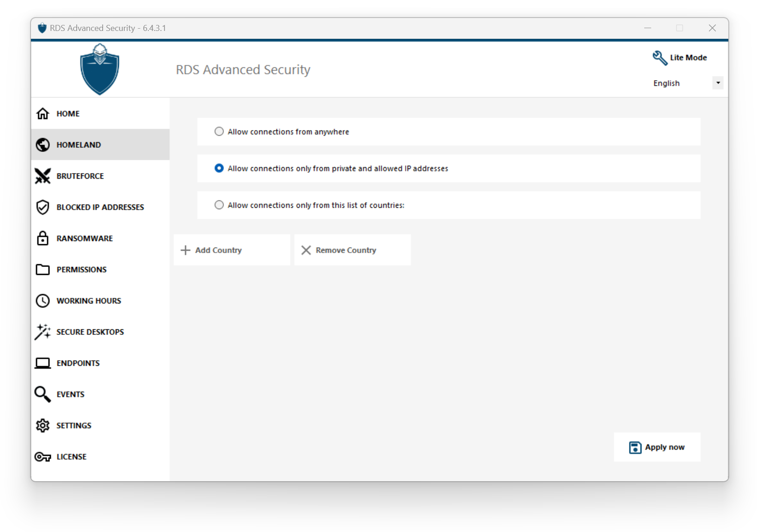
Task: Open BLOCKED IP ADDRESSES section
Action: pyautogui.click(x=100, y=207)
